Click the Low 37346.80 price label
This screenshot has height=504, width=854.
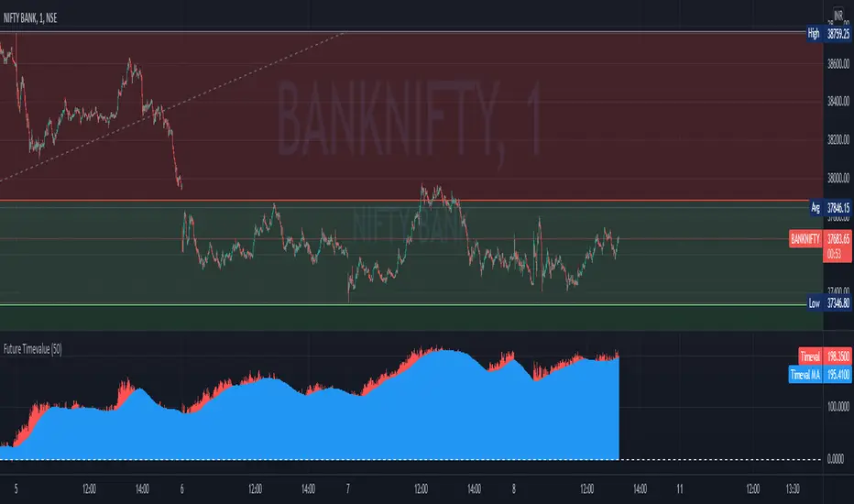point(829,303)
